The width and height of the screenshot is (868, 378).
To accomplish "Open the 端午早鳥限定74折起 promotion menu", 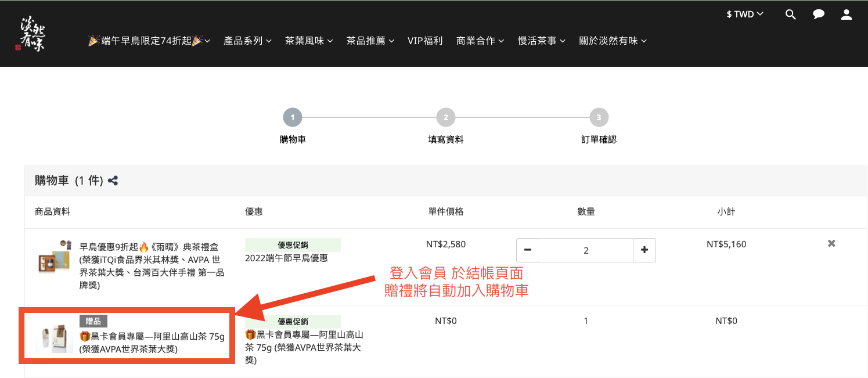I will [149, 41].
